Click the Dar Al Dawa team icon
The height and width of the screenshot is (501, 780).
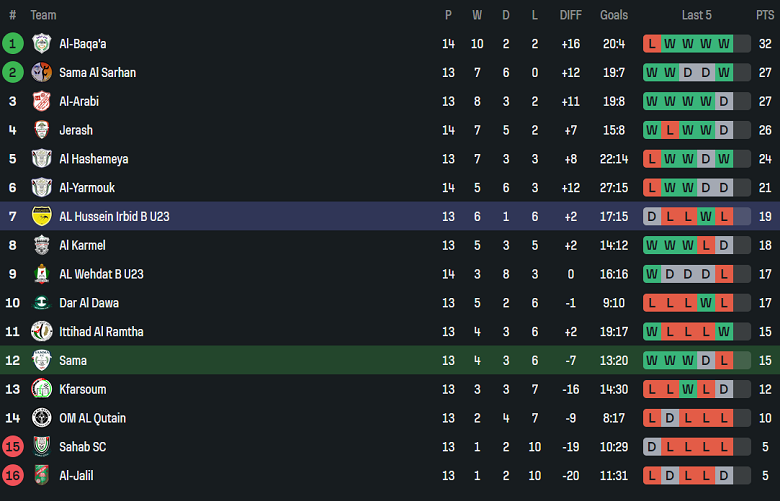click(x=41, y=303)
